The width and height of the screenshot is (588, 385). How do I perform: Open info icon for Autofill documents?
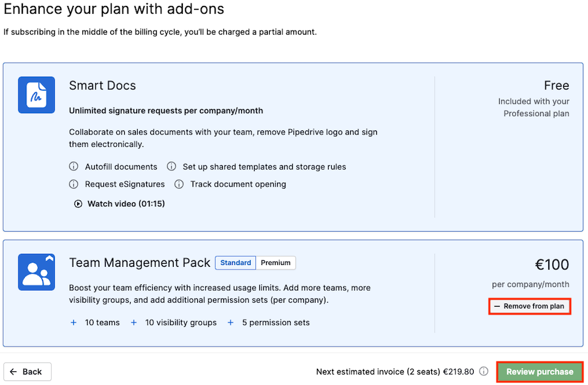click(x=73, y=166)
